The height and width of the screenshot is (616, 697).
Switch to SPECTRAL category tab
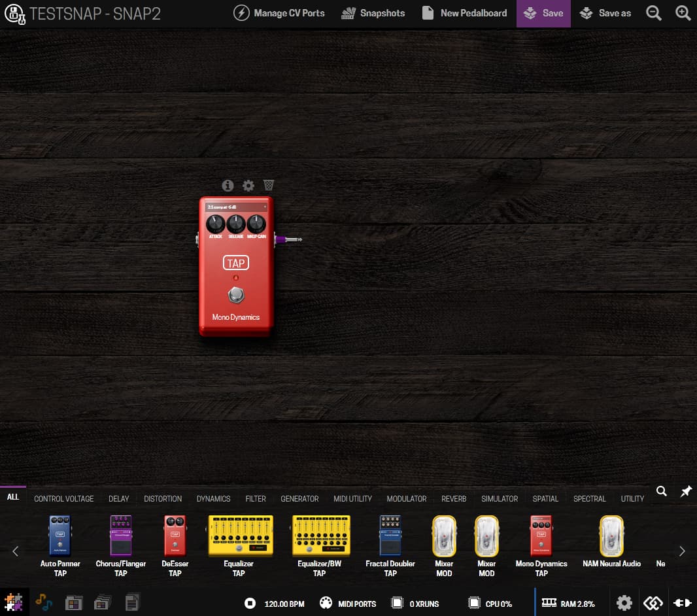tap(589, 499)
